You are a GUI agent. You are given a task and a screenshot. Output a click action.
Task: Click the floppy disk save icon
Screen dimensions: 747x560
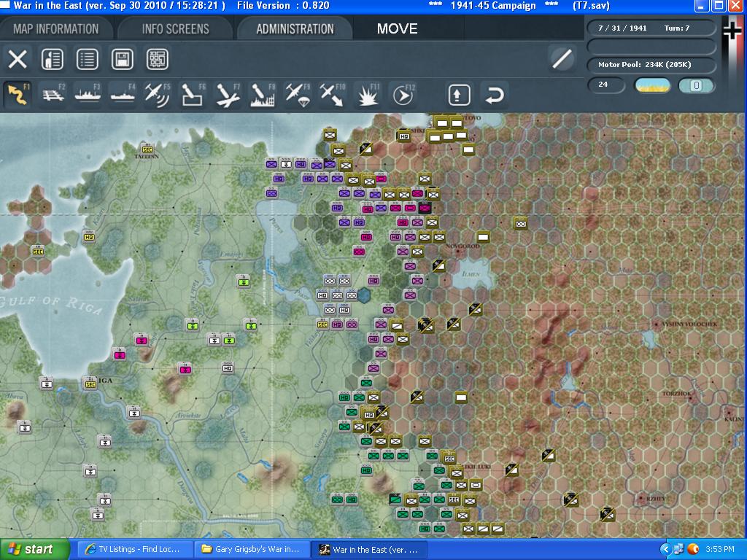[123, 60]
